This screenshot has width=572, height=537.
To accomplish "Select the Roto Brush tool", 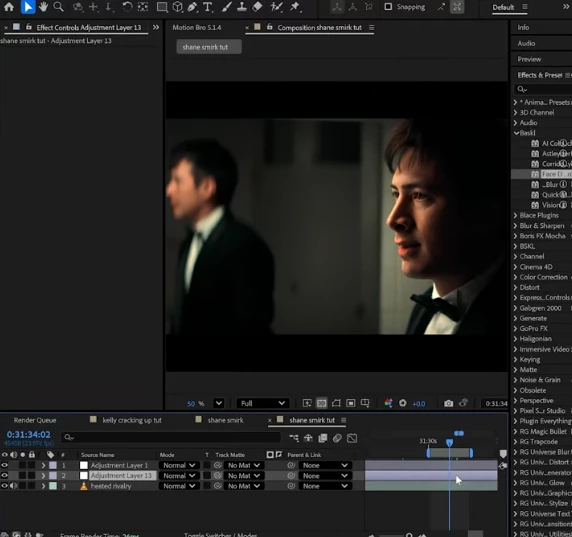I will pyautogui.click(x=276, y=7).
